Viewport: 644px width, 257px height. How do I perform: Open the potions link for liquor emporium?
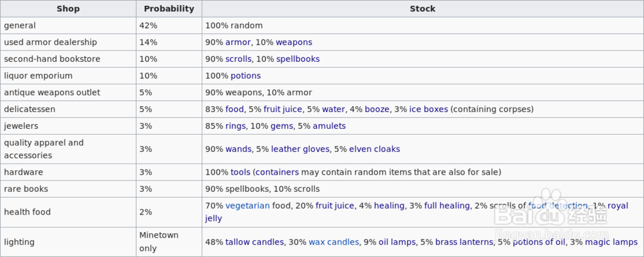[245, 76]
